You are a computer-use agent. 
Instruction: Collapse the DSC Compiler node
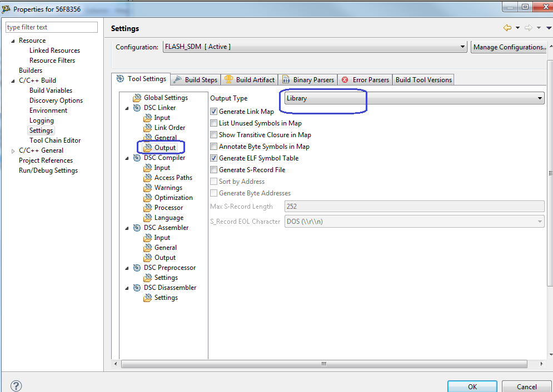point(127,158)
